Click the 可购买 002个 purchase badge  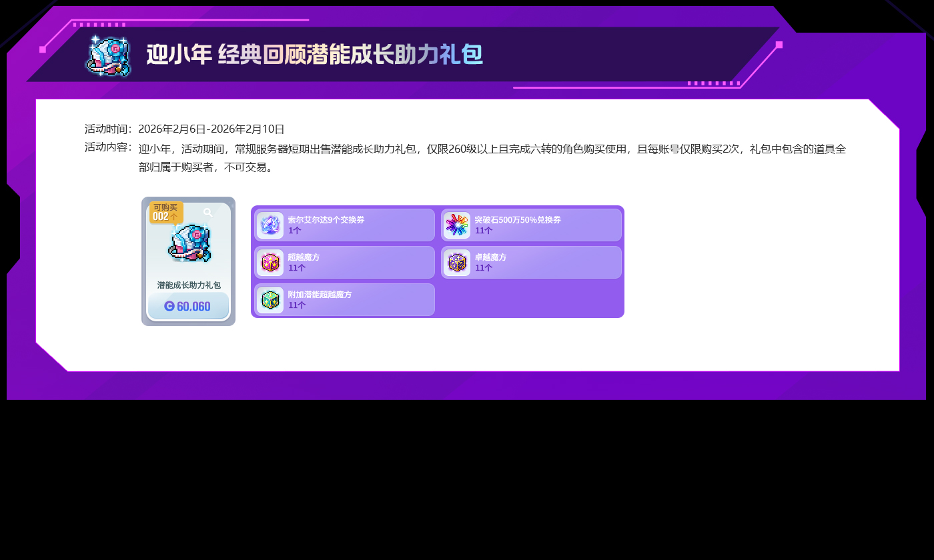tap(165, 212)
